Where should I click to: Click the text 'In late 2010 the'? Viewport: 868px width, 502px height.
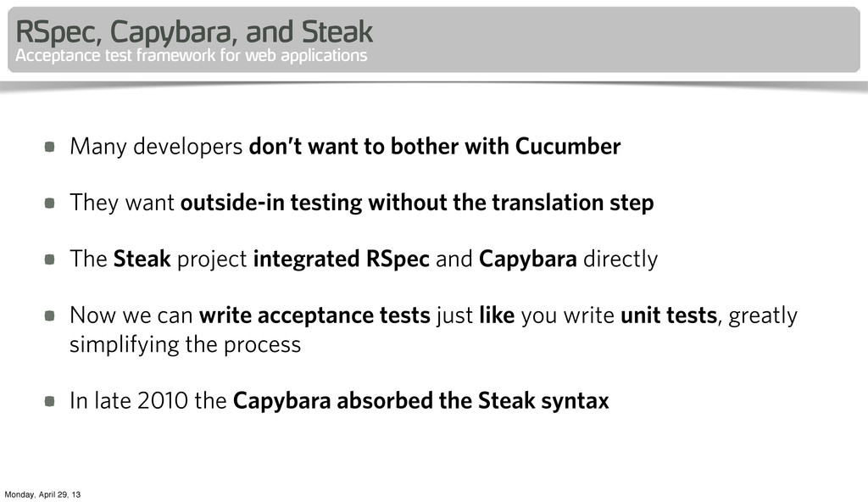tap(147, 400)
